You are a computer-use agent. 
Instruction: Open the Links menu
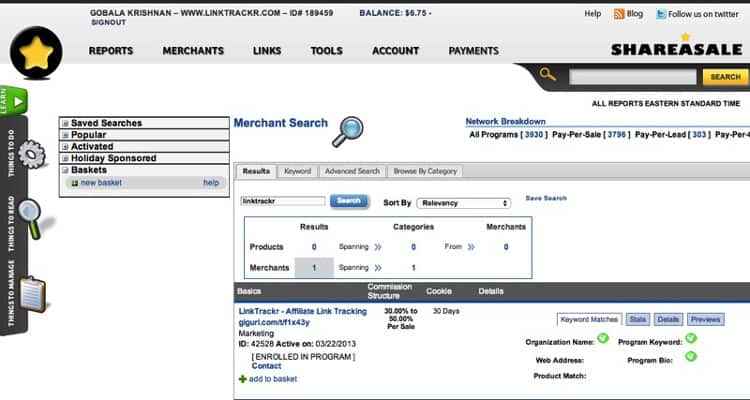[x=267, y=51]
